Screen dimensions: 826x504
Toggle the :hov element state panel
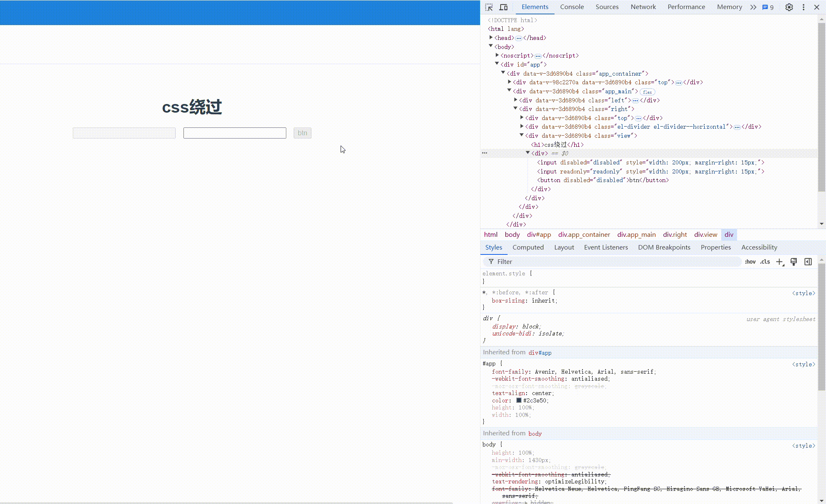pos(750,262)
